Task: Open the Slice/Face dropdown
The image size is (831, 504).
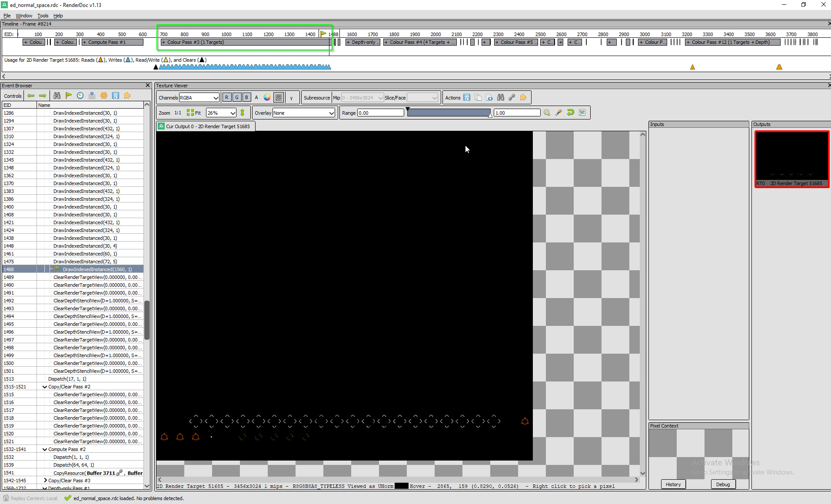Action: [x=422, y=97]
